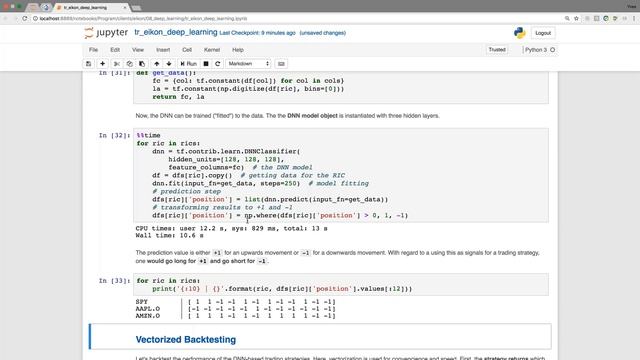The image size is (640, 360).
Task: Reload the browser page
Action: (24, 18)
